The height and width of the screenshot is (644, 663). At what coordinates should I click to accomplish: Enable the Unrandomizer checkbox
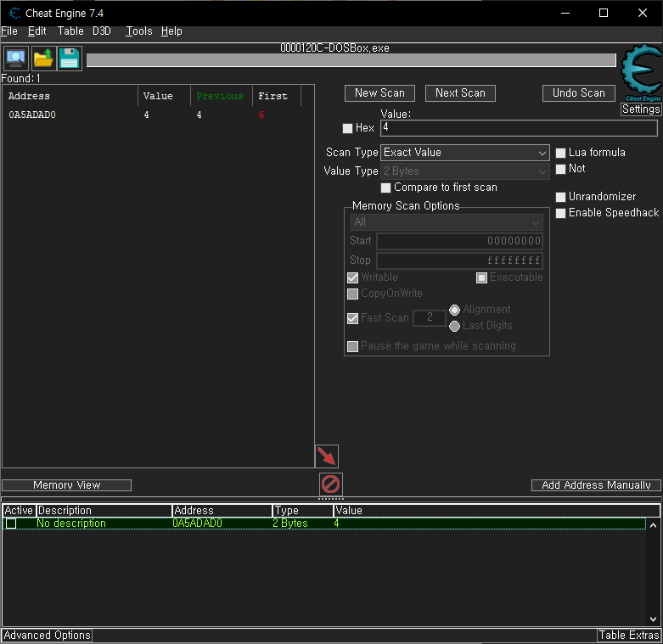point(560,197)
